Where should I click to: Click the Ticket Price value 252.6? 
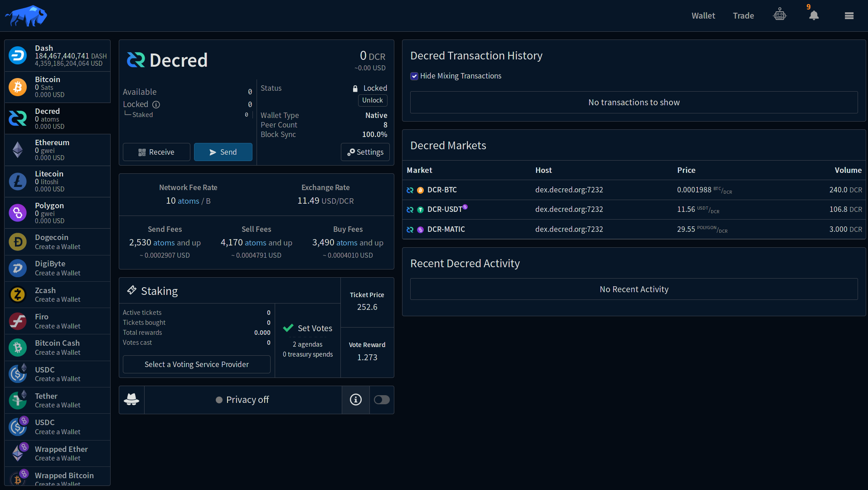[367, 307]
